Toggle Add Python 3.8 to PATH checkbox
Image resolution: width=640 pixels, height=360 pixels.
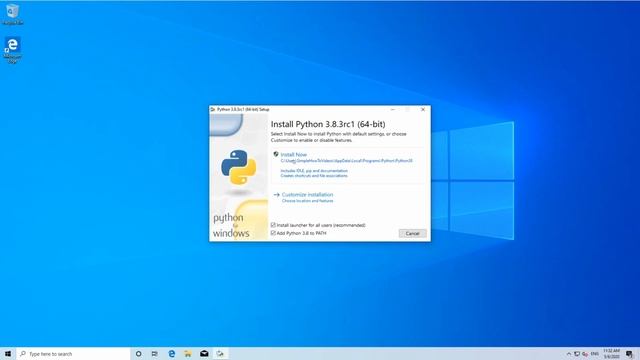273,233
